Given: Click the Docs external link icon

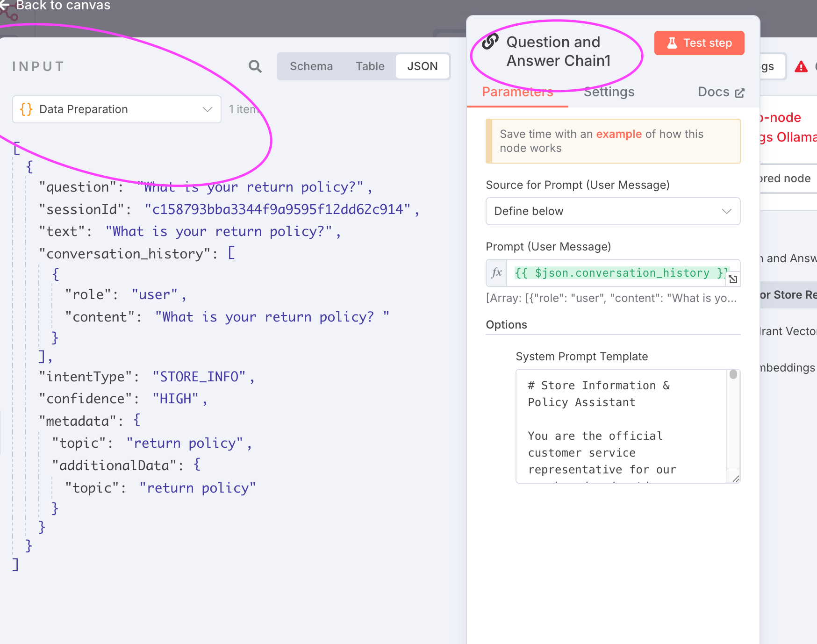Looking at the screenshot, I should point(740,93).
